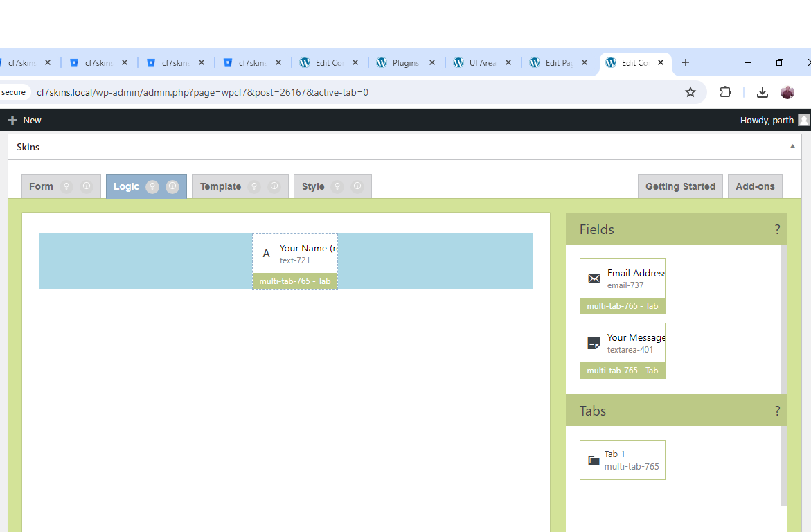
Task: Click the lightbulb tip icon on Form tab
Action: coord(66,186)
